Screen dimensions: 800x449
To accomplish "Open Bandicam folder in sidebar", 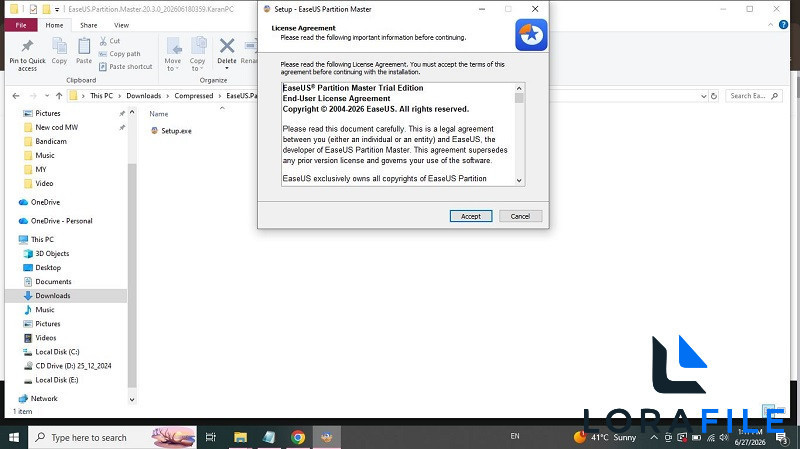I will [51, 141].
